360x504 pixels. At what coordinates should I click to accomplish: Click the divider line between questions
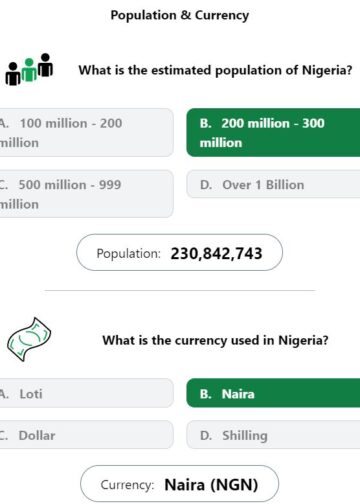pos(180,290)
